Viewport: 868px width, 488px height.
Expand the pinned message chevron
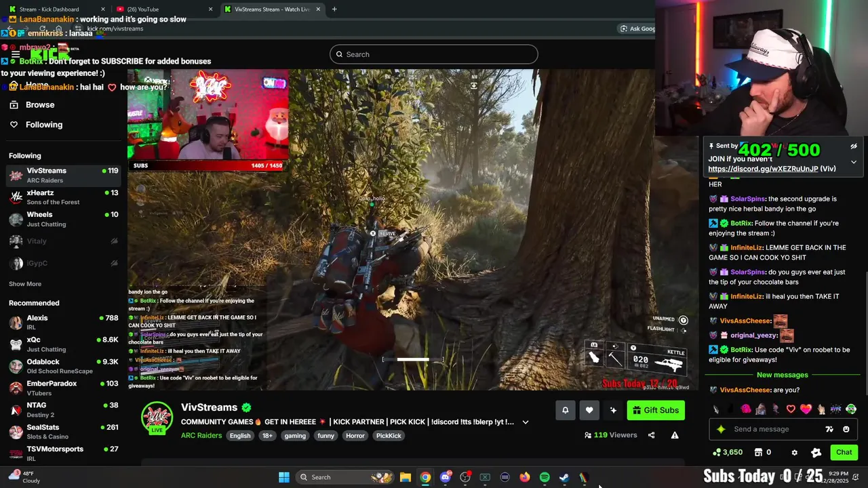click(x=854, y=162)
